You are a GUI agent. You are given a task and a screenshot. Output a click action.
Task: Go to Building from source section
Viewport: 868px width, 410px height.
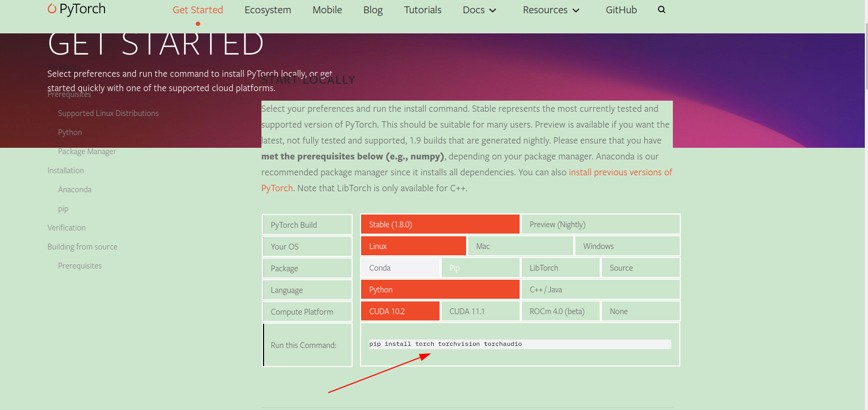tap(82, 247)
